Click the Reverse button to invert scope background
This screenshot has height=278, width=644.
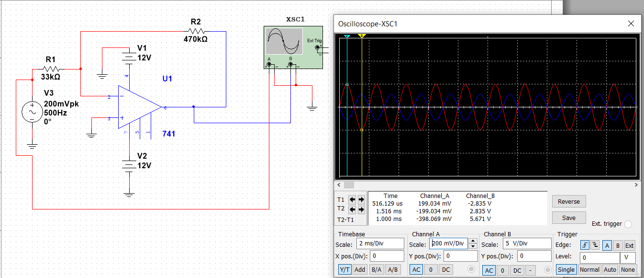coord(568,201)
